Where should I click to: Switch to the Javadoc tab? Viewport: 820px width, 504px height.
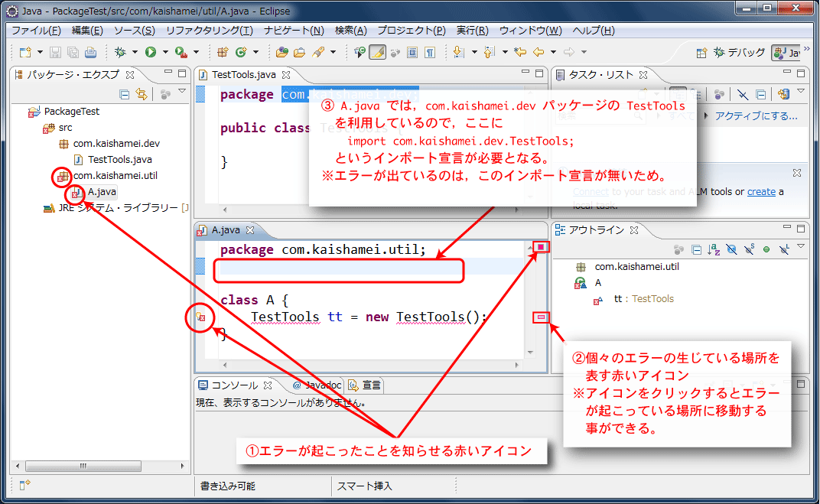point(317,385)
